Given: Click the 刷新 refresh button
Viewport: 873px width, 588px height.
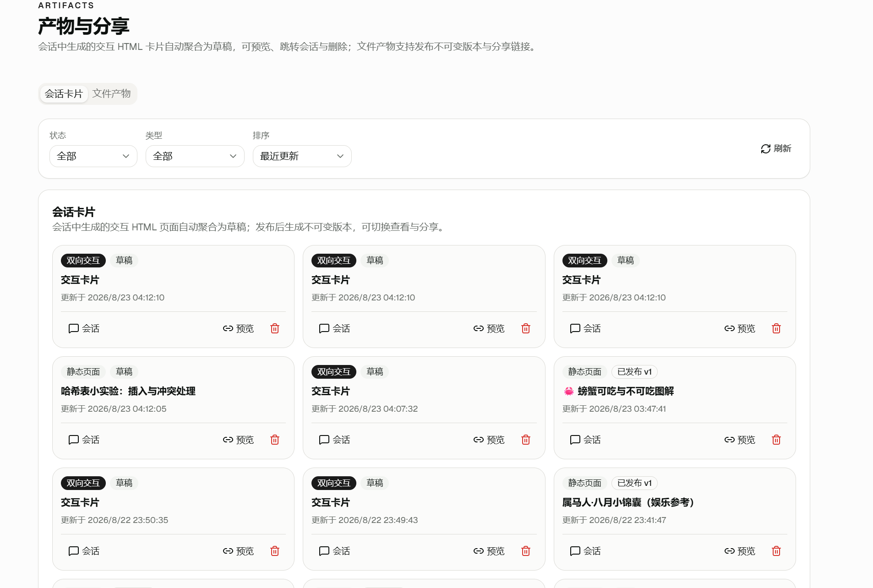Looking at the screenshot, I should click(776, 149).
